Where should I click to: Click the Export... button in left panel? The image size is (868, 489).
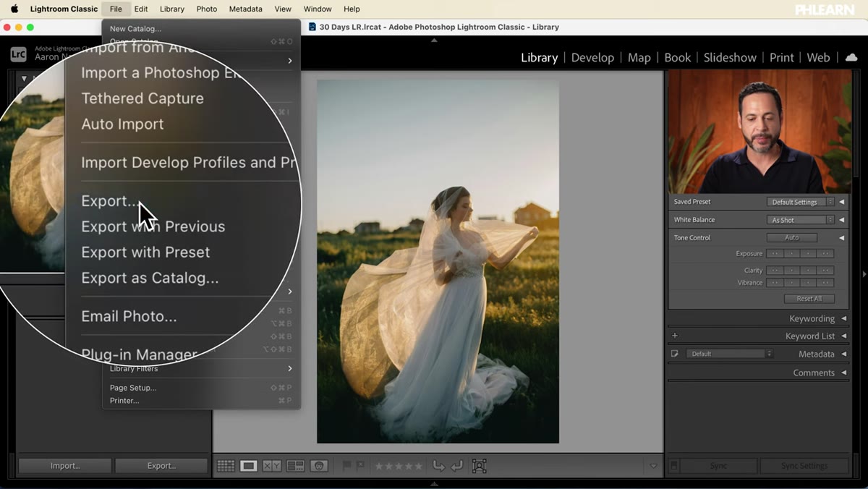pos(161,466)
